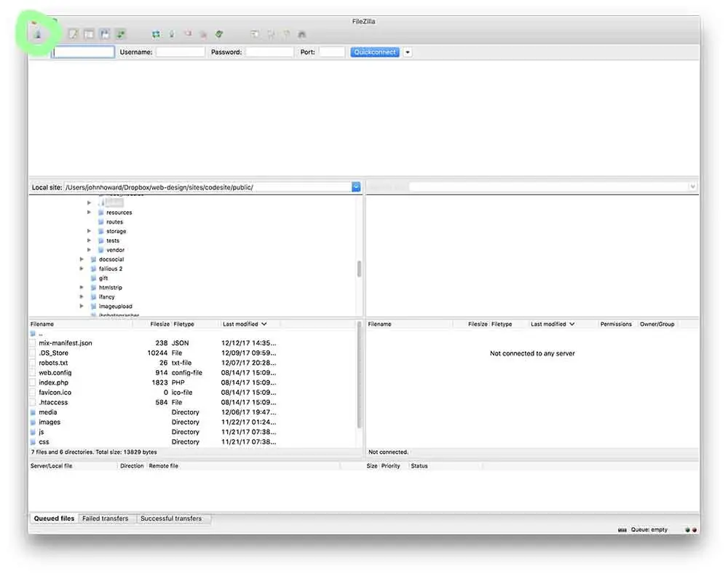728x574 pixels.
Task: Click the Username input field
Action: click(x=180, y=52)
